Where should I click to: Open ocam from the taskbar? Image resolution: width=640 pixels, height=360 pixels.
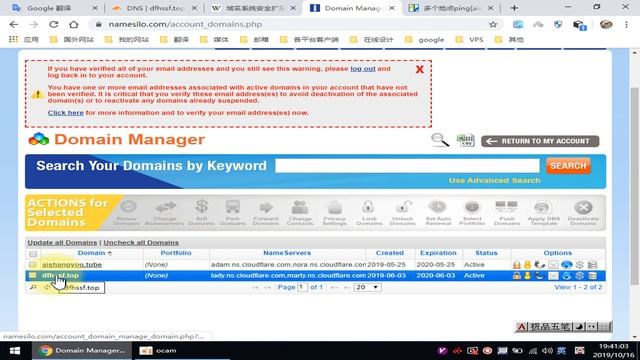tap(158, 351)
